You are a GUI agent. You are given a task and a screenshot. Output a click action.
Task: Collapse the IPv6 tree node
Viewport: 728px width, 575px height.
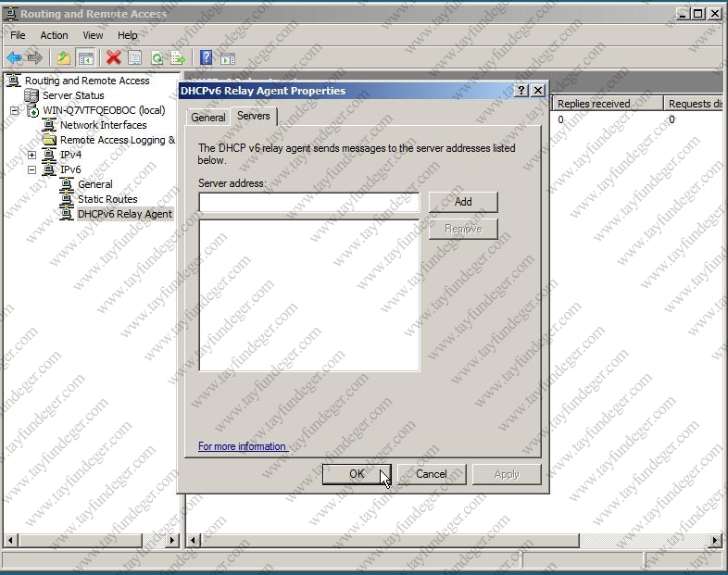coord(31,169)
